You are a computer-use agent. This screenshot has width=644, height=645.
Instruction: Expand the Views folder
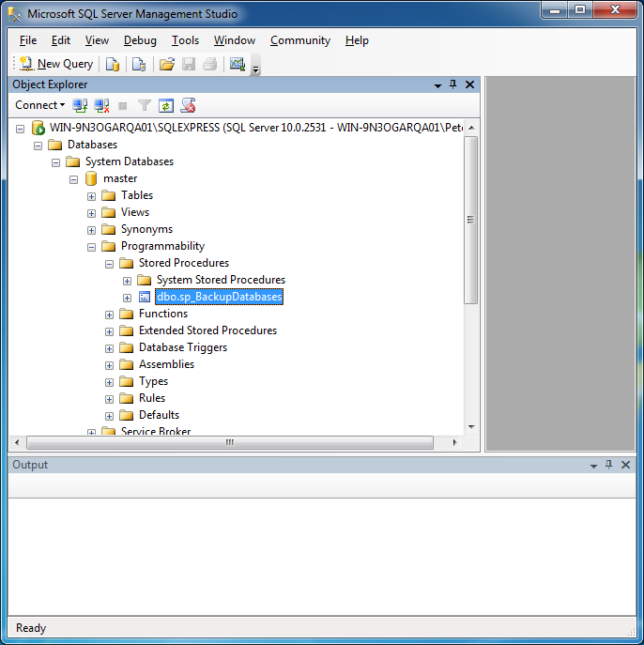click(x=91, y=213)
